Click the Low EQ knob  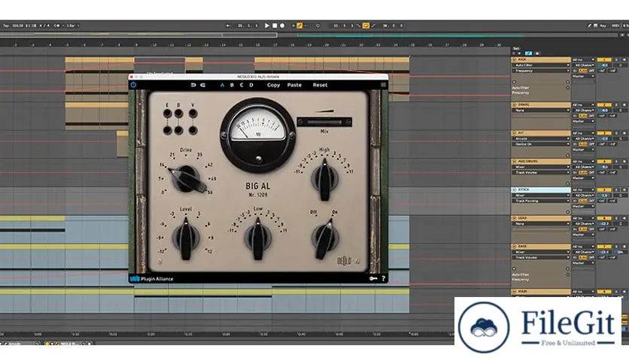point(258,238)
